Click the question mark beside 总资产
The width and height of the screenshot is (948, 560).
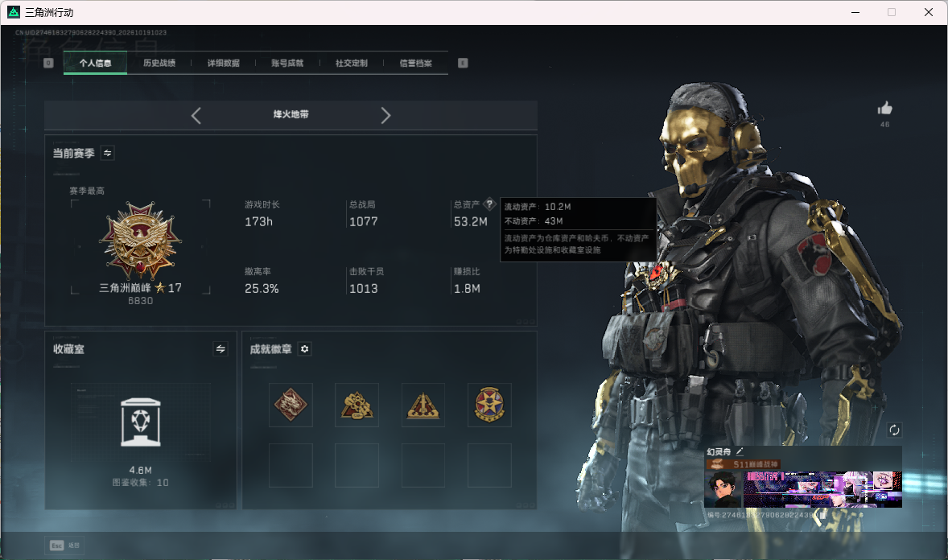tap(490, 204)
